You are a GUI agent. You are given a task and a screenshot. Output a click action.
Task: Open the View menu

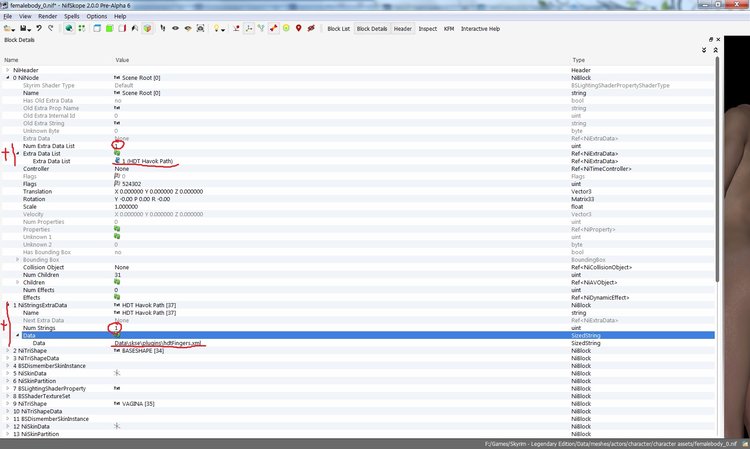25,16
